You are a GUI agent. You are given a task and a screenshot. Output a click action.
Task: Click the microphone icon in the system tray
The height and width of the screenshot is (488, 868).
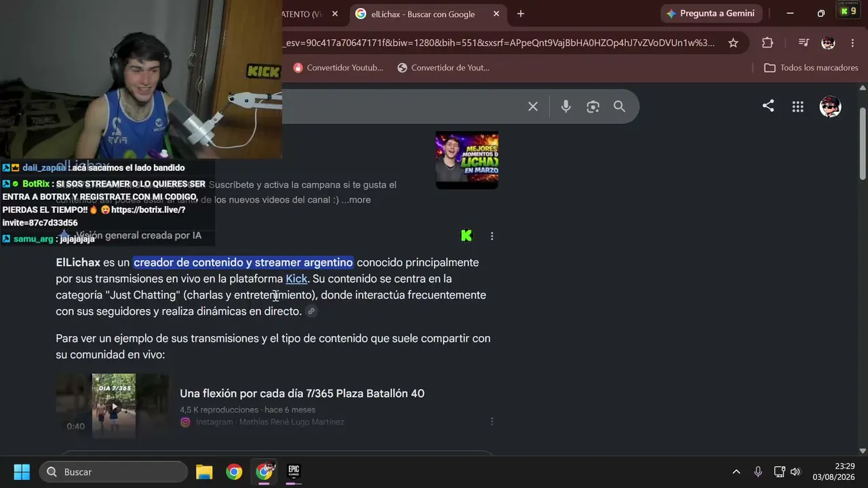758,472
